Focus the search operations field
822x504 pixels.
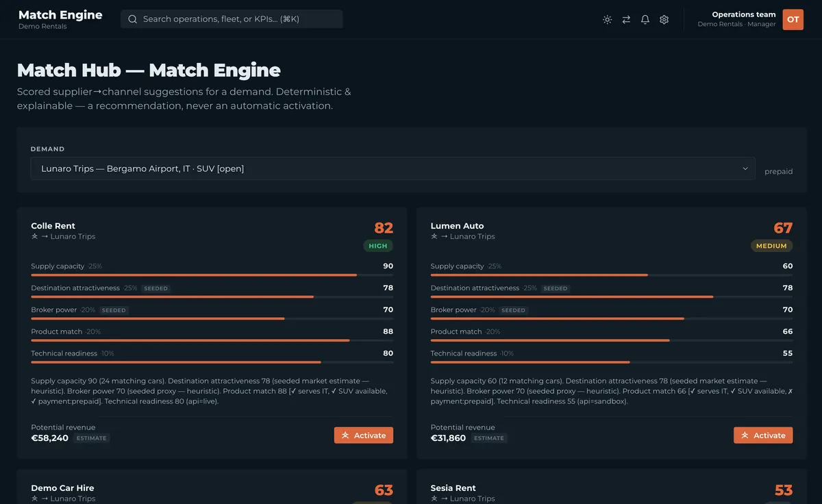232,19
